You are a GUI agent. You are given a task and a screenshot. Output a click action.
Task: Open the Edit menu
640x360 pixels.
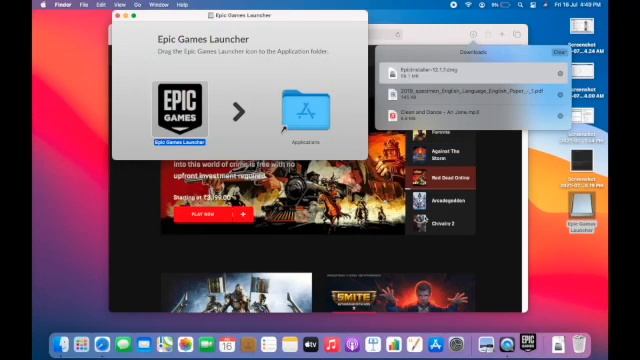(101, 5)
